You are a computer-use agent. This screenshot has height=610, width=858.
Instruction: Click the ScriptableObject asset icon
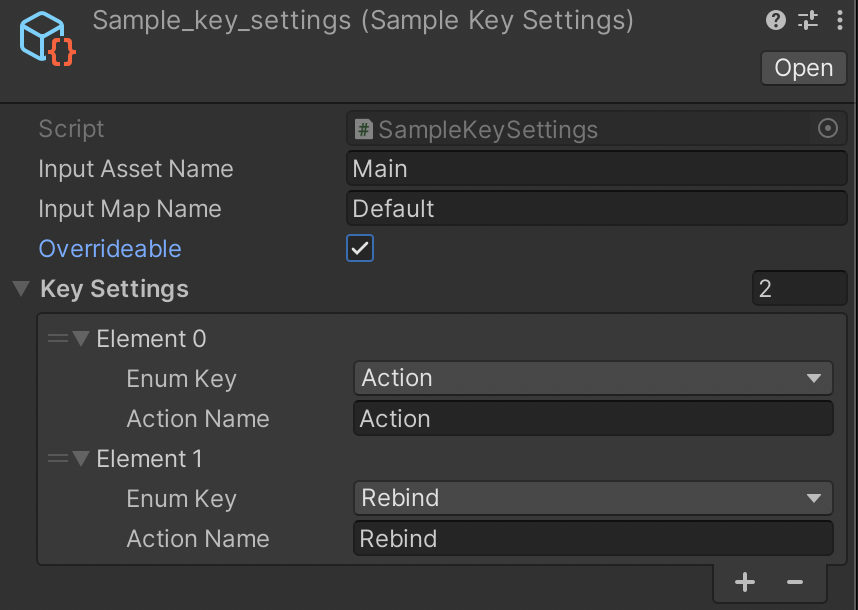(46, 40)
